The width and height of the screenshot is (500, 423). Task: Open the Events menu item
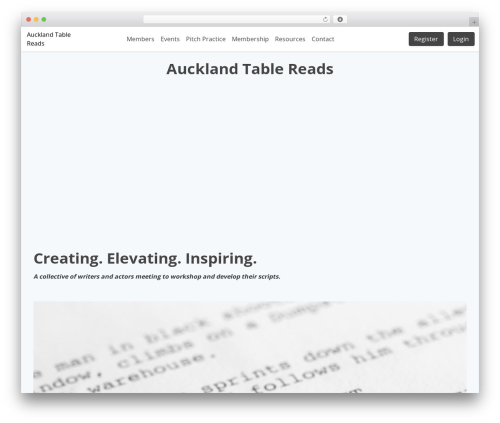click(x=170, y=39)
